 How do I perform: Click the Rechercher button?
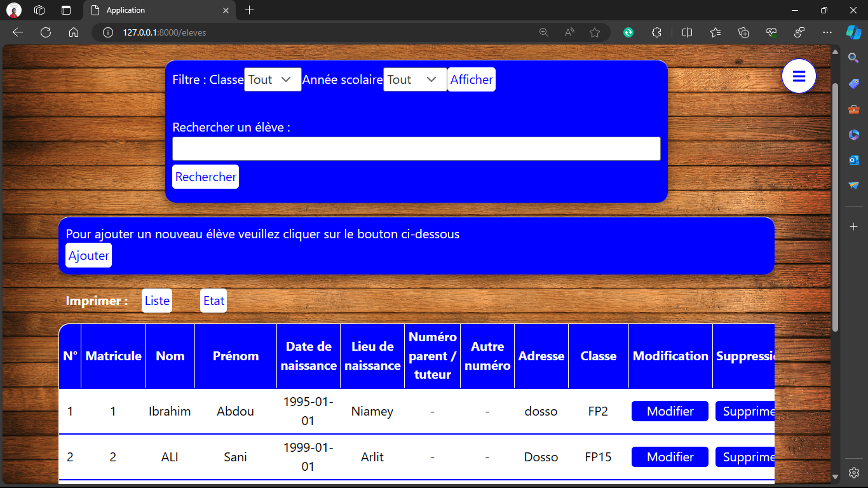pyautogui.click(x=206, y=177)
